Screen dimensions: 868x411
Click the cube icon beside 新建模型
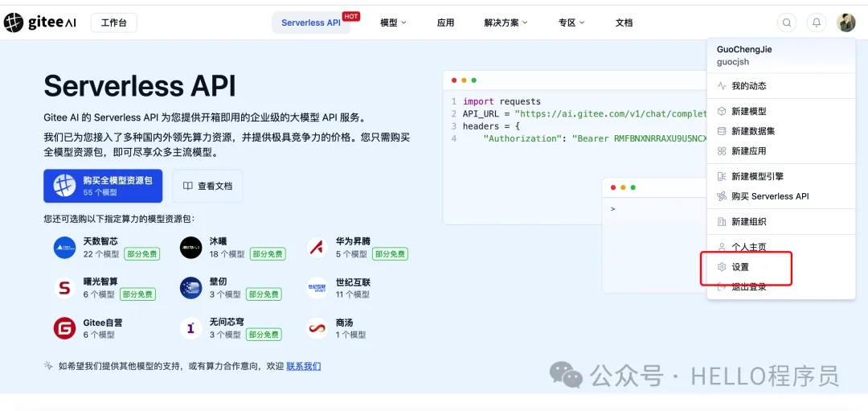coord(721,111)
